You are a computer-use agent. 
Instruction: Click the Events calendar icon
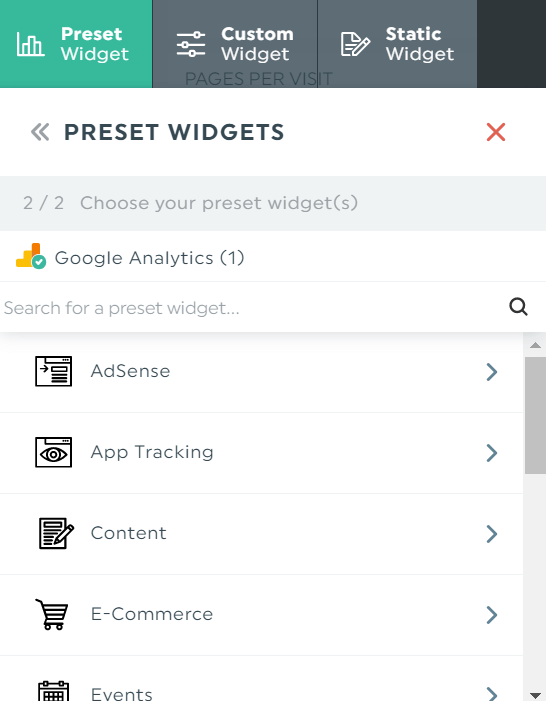point(54,691)
